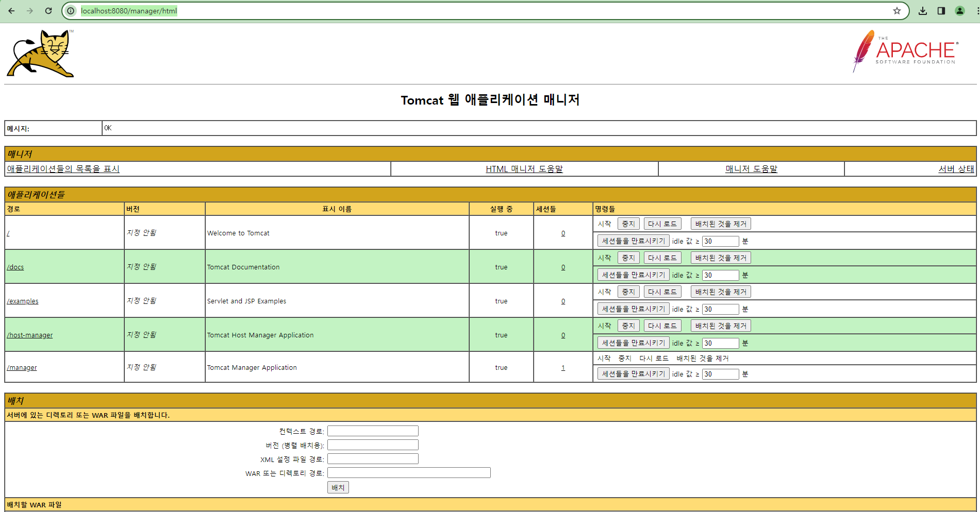Click the localhost:8080/manager/html address bar
This screenshot has width=980, height=512.
point(485,11)
